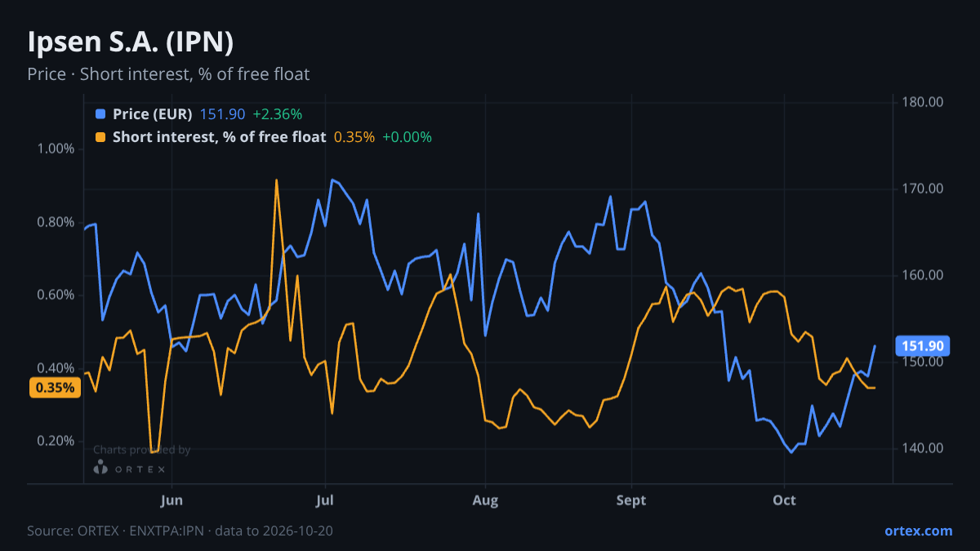Click the 0.80% left axis label

click(x=56, y=222)
